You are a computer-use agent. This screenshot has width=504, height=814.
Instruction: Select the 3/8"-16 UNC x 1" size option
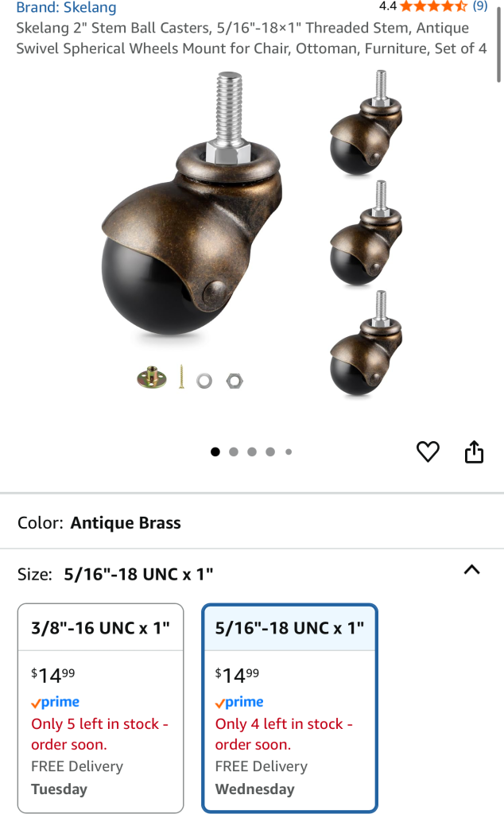click(x=101, y=708)
